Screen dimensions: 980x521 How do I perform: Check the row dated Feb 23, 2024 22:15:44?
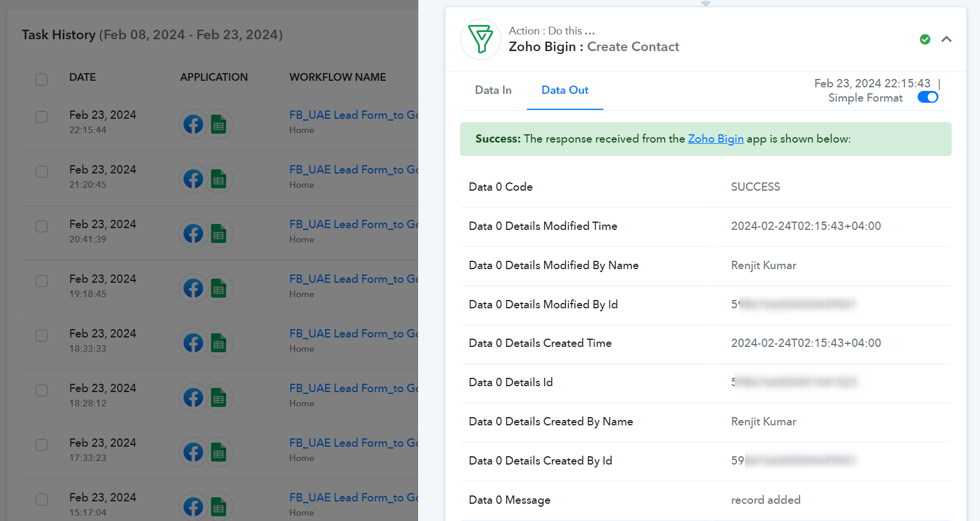(42, 117)
